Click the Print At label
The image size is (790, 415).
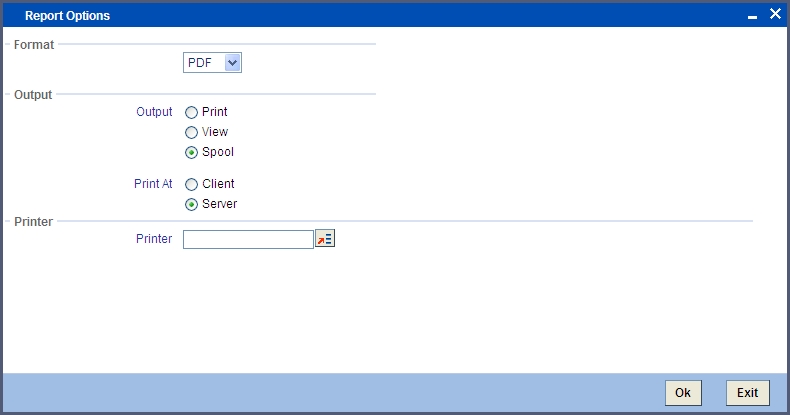tap(153, 184)
